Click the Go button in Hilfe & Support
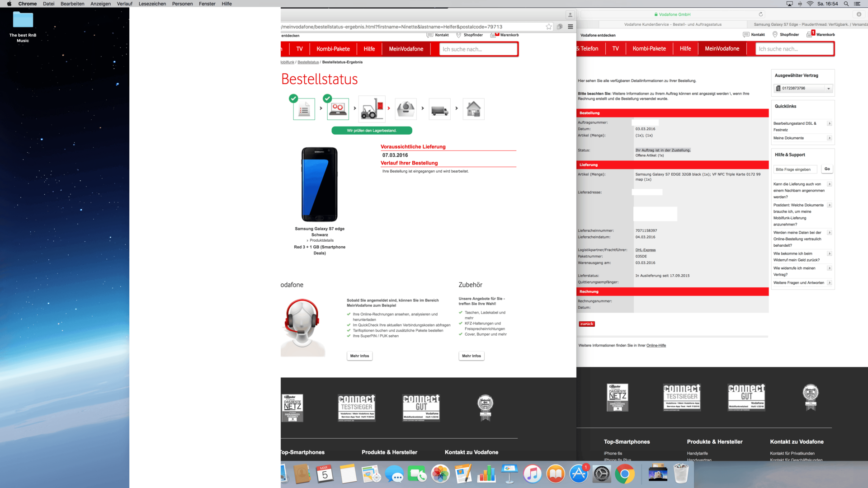Viewport: 868px width, 488px height. (x=827, y=169)
